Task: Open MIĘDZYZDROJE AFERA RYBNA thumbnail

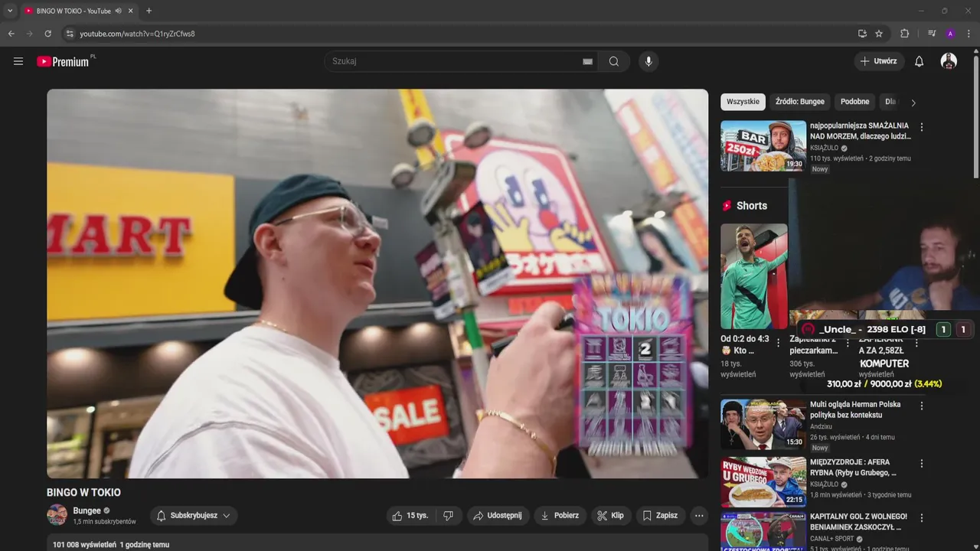Action: pos(763,482)
